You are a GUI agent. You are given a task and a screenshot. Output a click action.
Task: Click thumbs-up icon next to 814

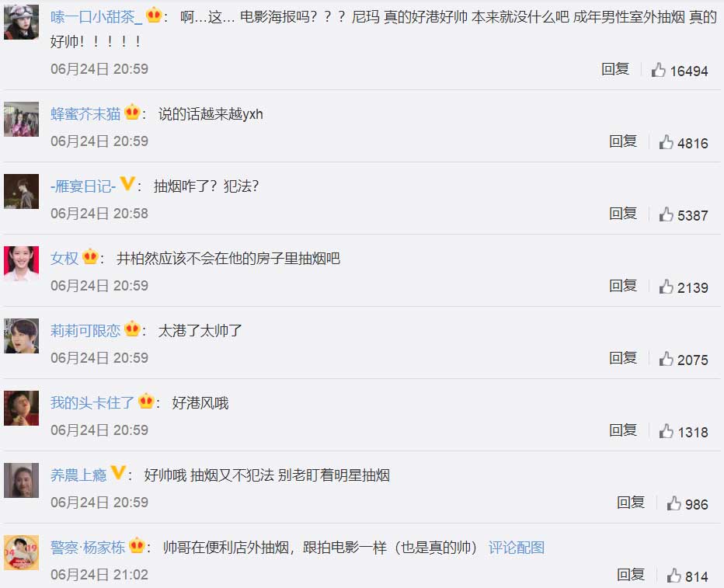pyautogui.click(x=674, y=576)
